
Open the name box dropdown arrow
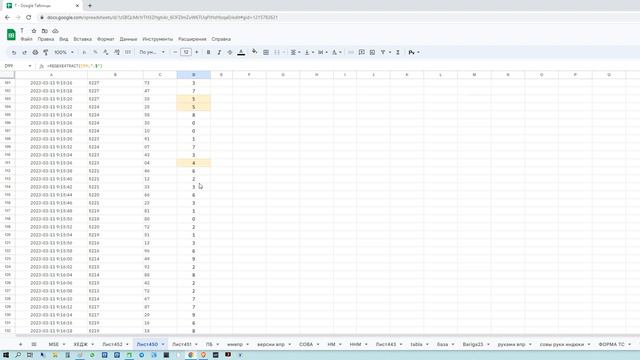(x=30, y=66)
